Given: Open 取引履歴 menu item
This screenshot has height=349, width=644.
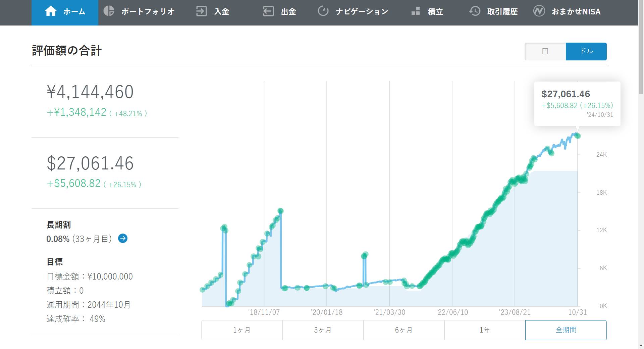Looking at the screenshot, I should 502,12.
